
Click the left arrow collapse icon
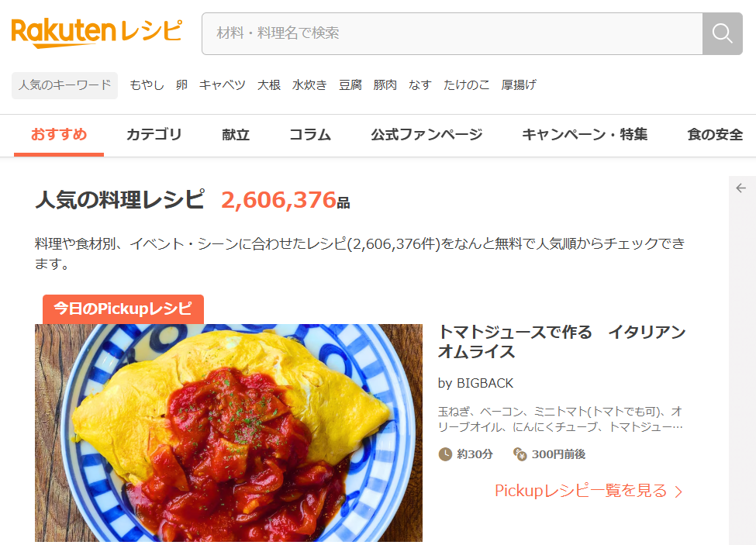pyautogui.click(x=741, y=188)
